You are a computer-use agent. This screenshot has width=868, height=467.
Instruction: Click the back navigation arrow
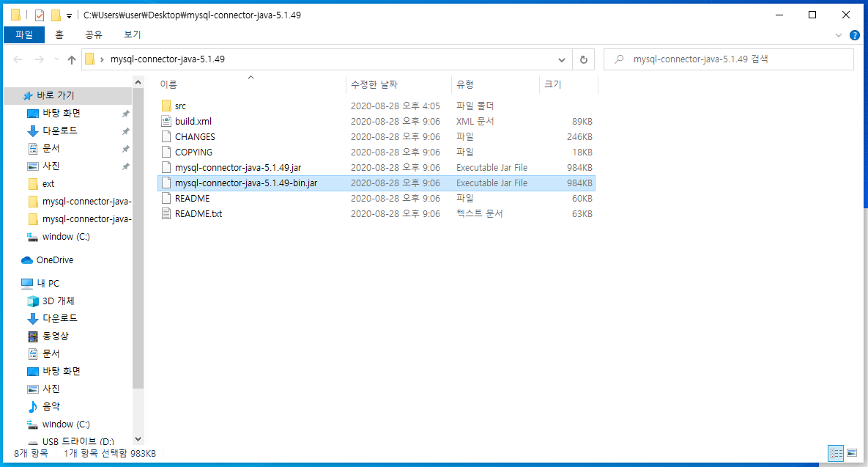point(18,60)
